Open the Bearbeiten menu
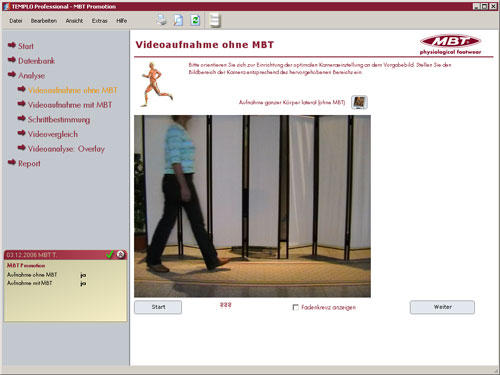Viewport: 500px width, 375px height. pyautogui.click(x=44, y=21)
